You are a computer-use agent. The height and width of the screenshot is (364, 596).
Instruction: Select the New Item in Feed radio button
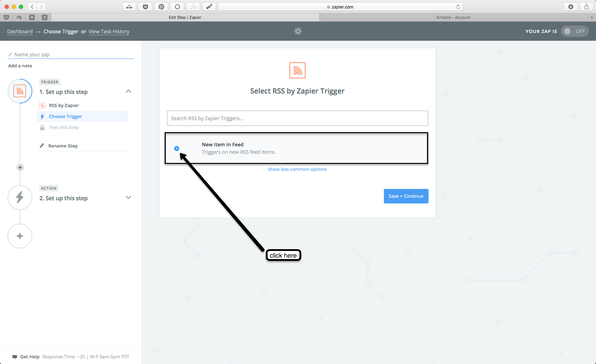click(177, 149)
